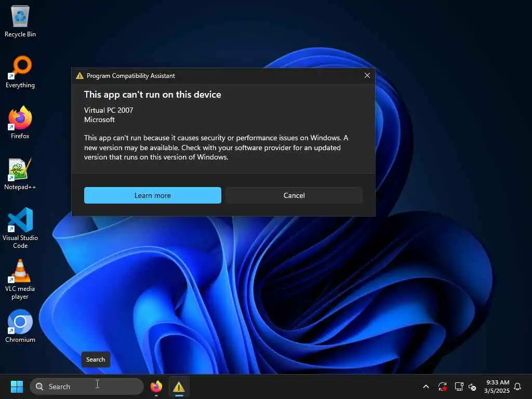Open the notification bell icon
The width and height of the screenshot is (532, 399).
tap(517, 387)
